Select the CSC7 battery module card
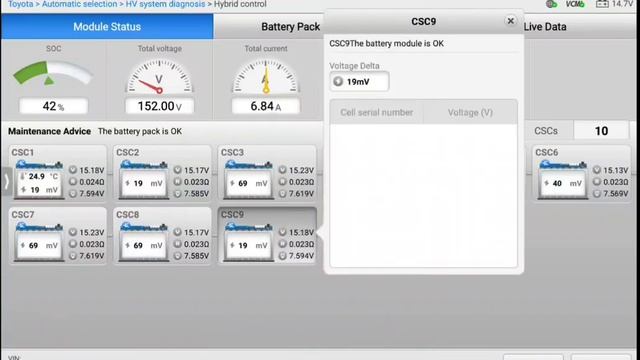 point(58,236)
